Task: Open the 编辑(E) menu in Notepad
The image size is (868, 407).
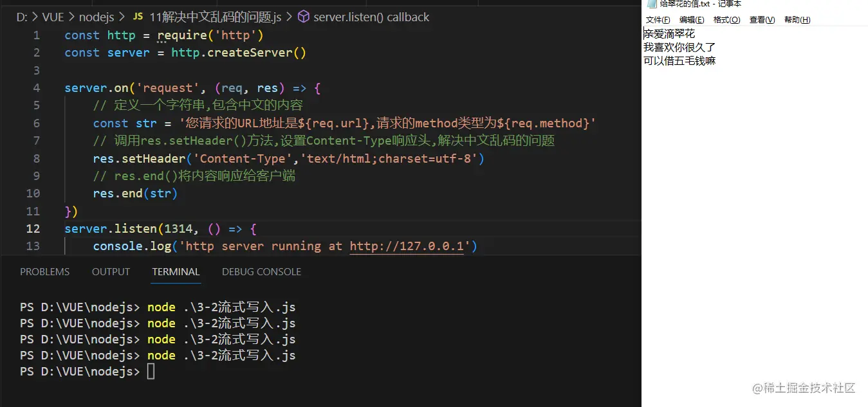Action: pyautogui.click(x=692, y=20)
